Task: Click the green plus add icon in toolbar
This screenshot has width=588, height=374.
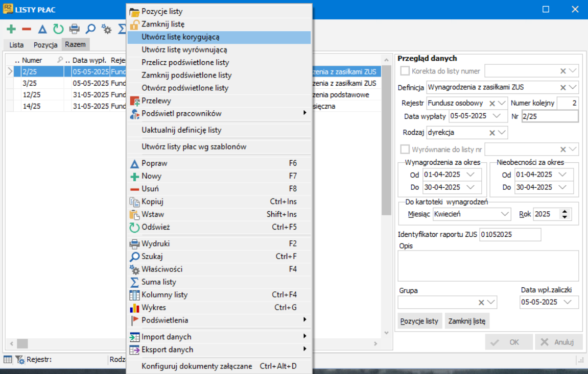Action: click(x=11, y=29)
